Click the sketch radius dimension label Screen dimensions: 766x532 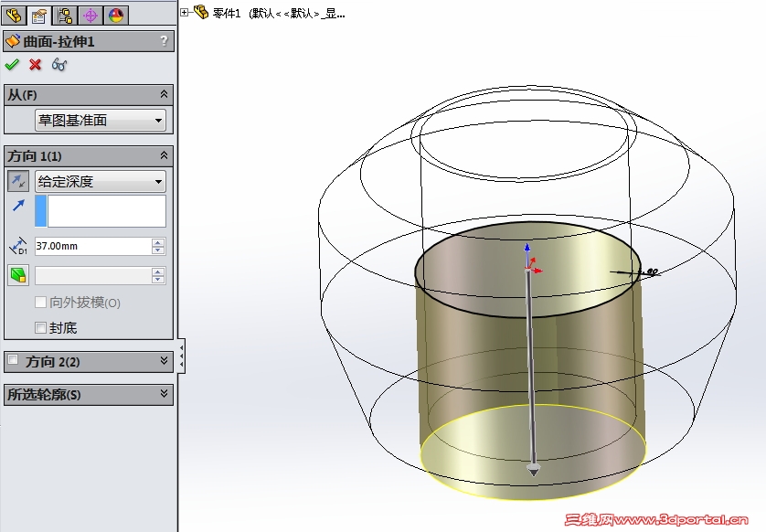point(649,271)
